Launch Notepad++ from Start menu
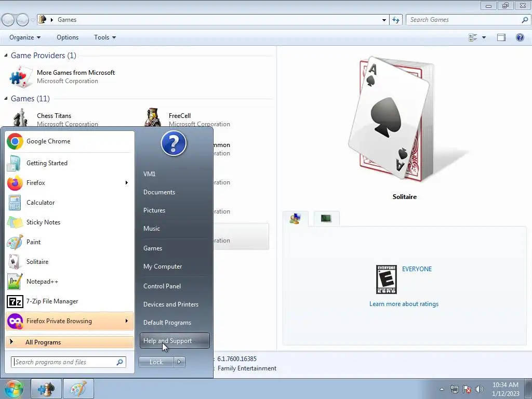This screenshot has width=532, height=399. pos(70,281)
